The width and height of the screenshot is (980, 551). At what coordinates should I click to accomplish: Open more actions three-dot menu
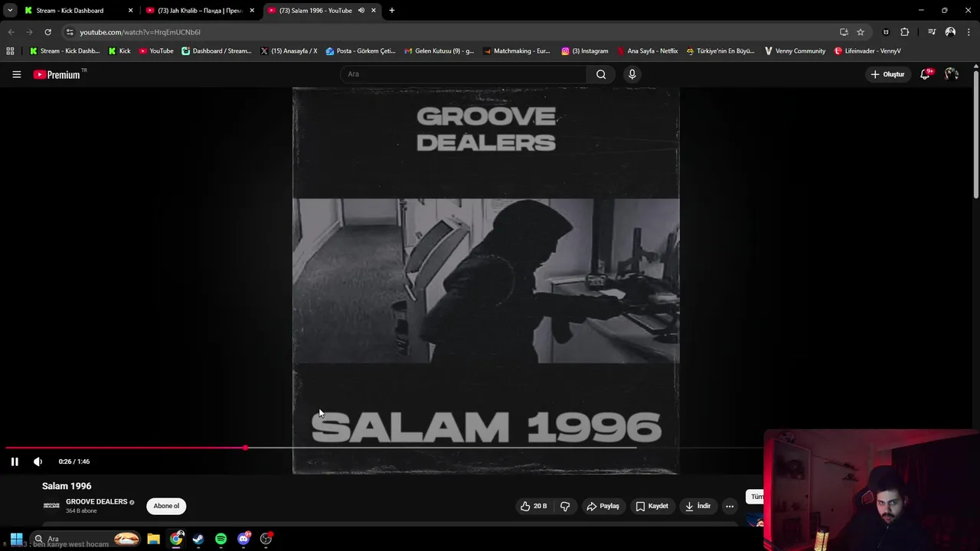pyautogui.click(x=730, y=506)
